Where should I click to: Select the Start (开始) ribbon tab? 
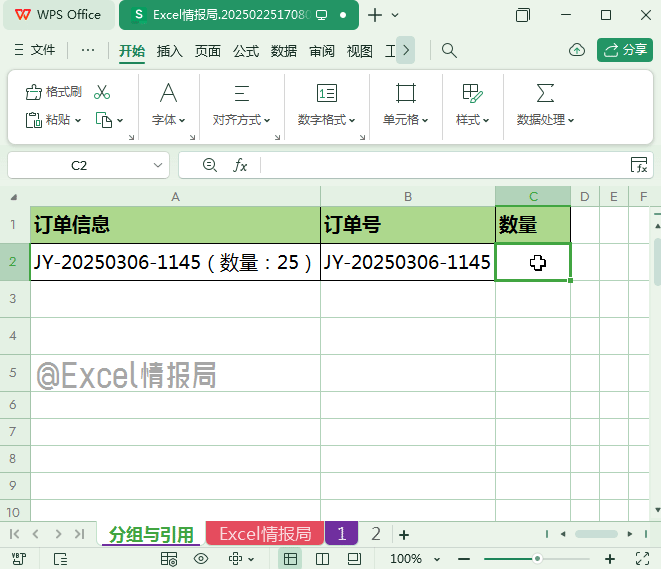coord(132,51)
